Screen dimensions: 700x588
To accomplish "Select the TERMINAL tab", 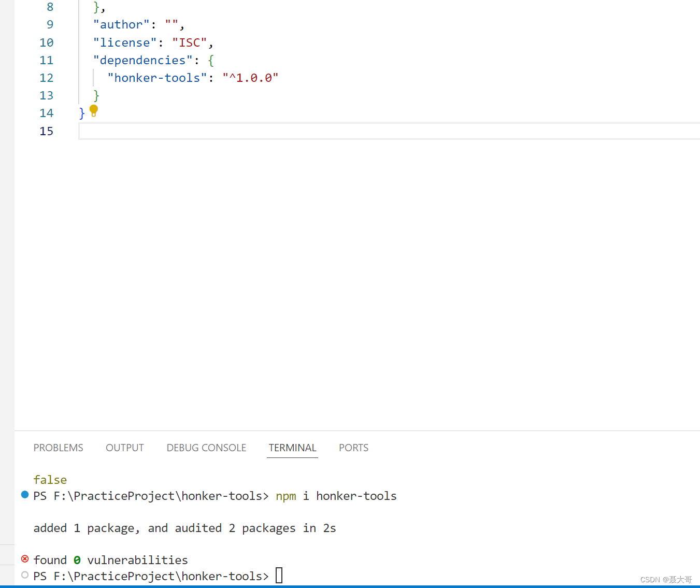I will click(x=293, y=448).
